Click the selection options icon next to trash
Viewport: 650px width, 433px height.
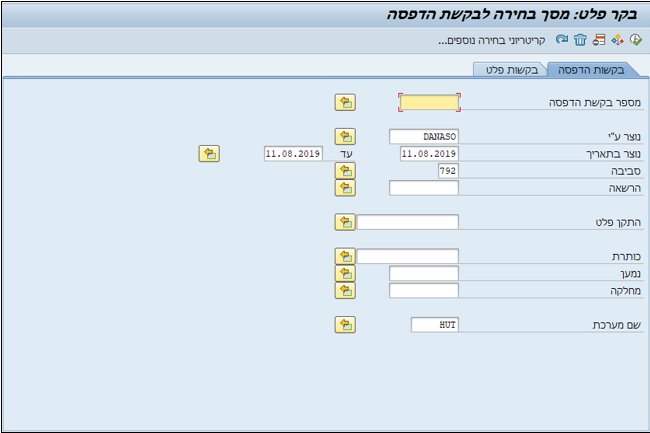[599, 40]
